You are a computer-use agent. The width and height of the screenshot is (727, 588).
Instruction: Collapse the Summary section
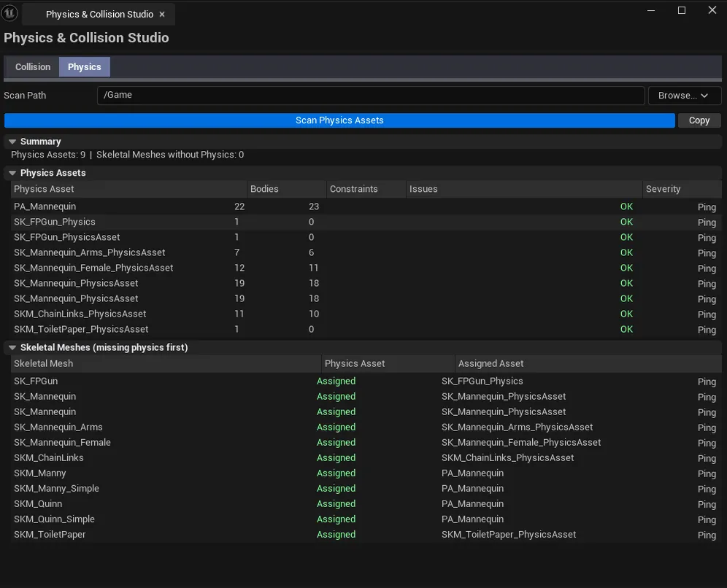[x=12, y=142]
